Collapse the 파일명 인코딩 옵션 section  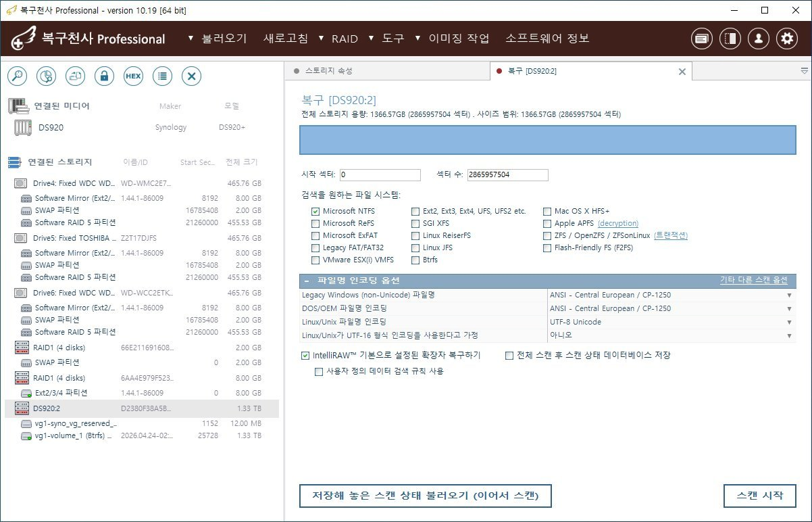pyautogui.click(x=306, y=281)
